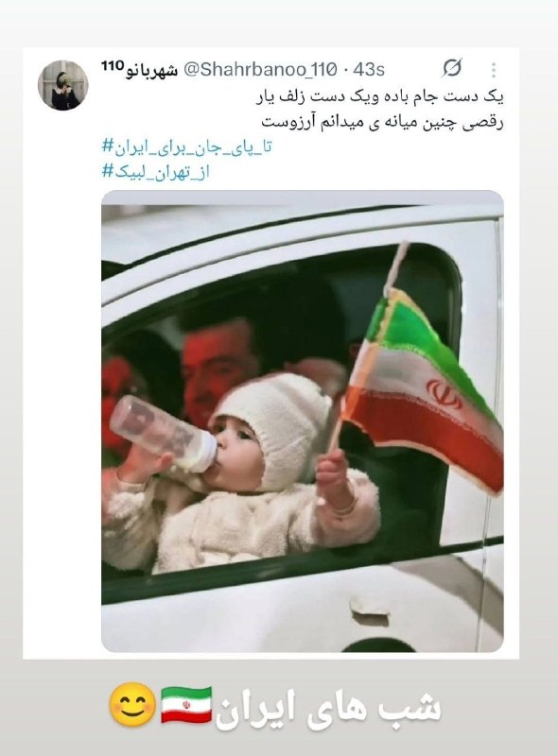
Task: Tap the Grok slashed-circle icon
Action: pos(452,68)
